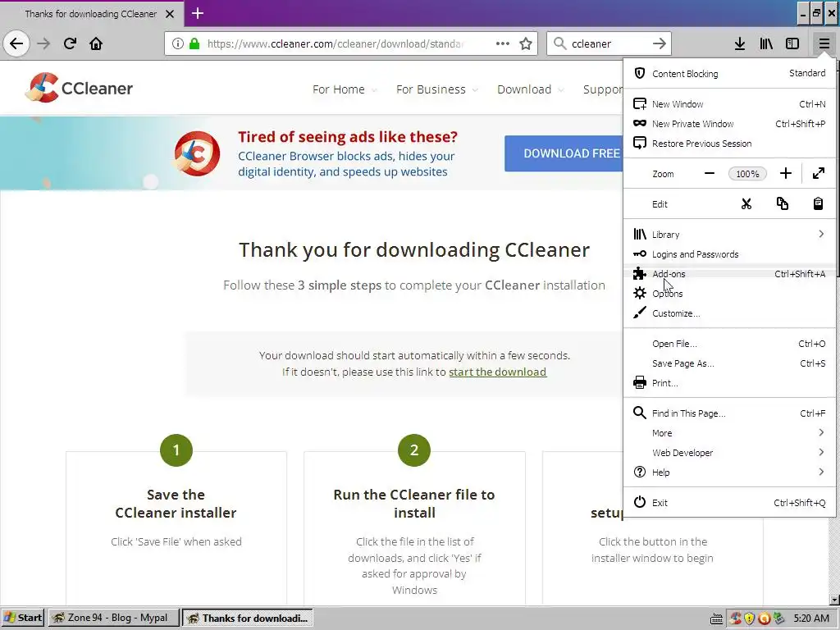Reset zoom via the 100% label

pyautogui.click(x=747, y=174)
